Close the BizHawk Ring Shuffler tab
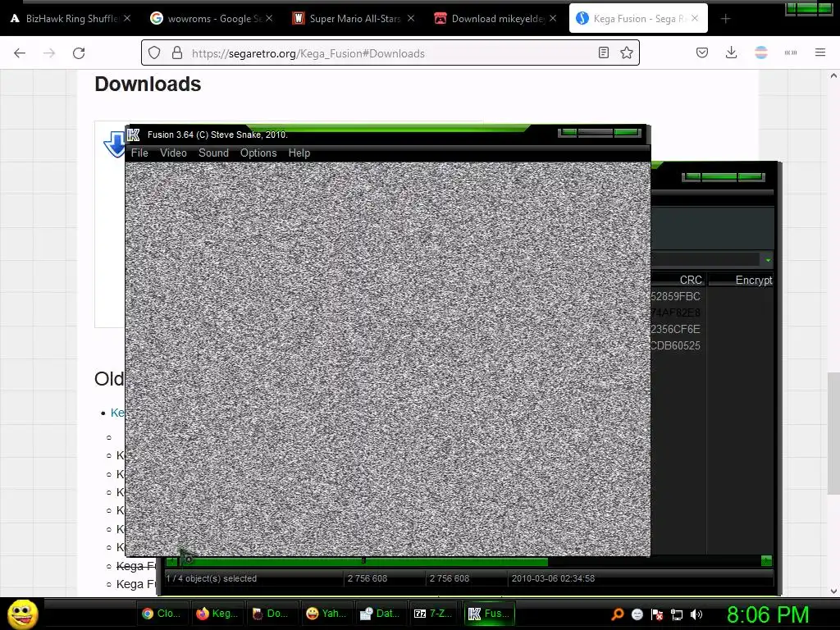Image resolution: width=840 pixels, height=630 pixels. click(x=127, y=18)
